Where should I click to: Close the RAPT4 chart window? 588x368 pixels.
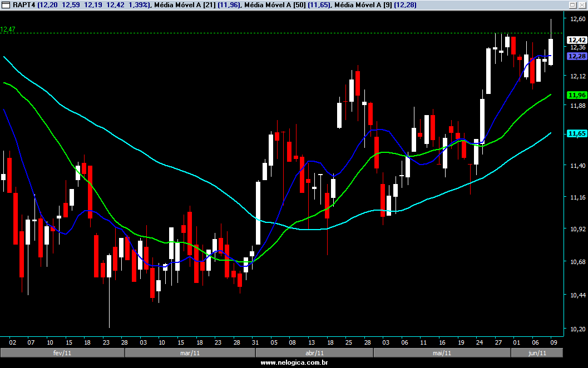(x=582, y=5)
